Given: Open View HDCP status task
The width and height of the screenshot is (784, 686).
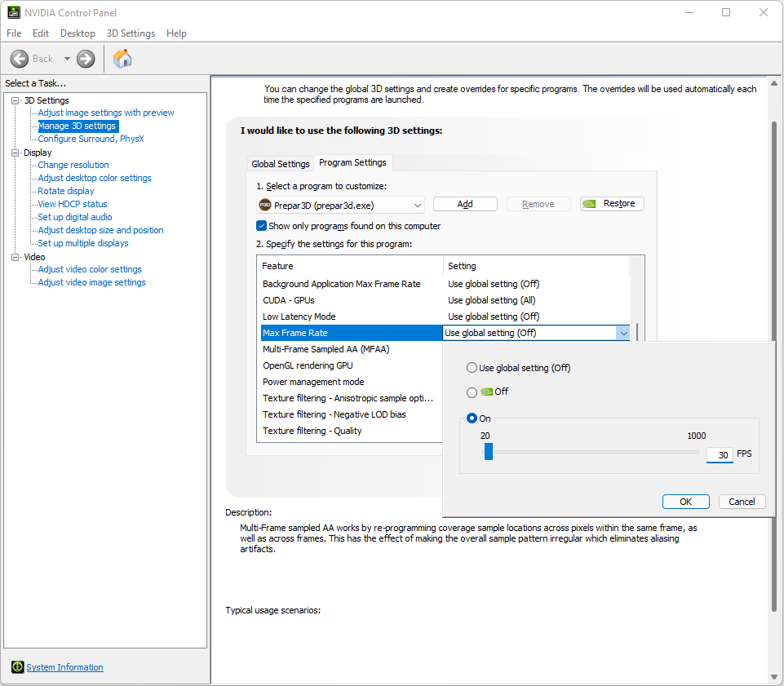Looking at the screenshot, I should pos(73,203).
